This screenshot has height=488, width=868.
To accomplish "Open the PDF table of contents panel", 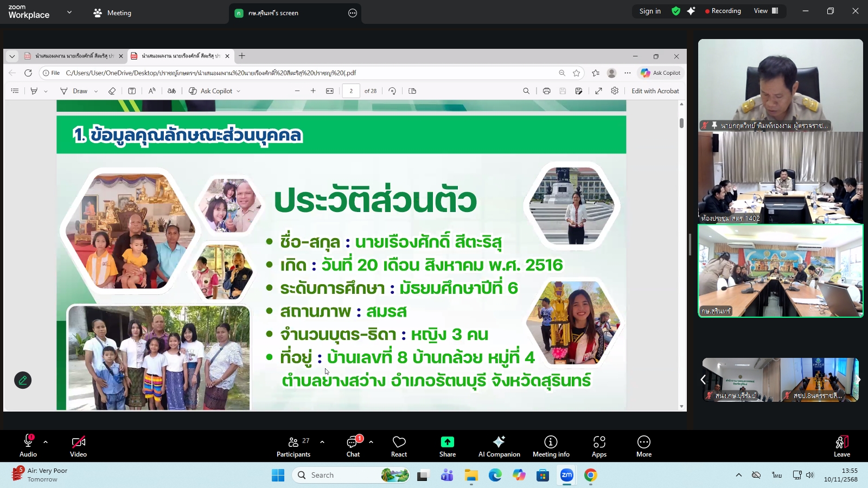I will [x=15, y=91].
